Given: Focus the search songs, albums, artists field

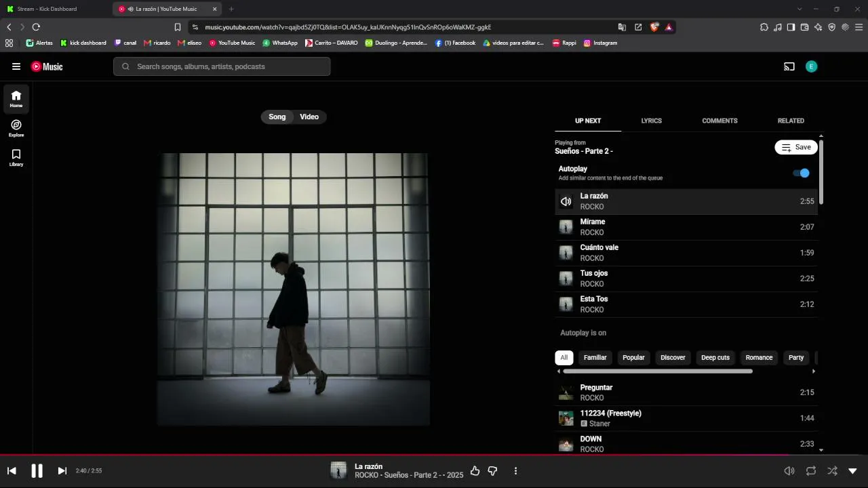Looking at the screenshot, I should (222, 66).
